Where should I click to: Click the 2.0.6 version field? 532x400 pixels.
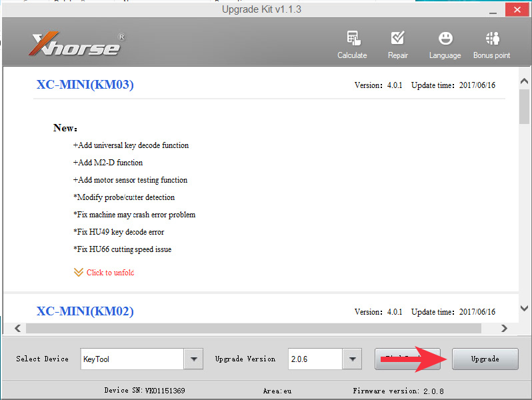click(x=315, y=359)
